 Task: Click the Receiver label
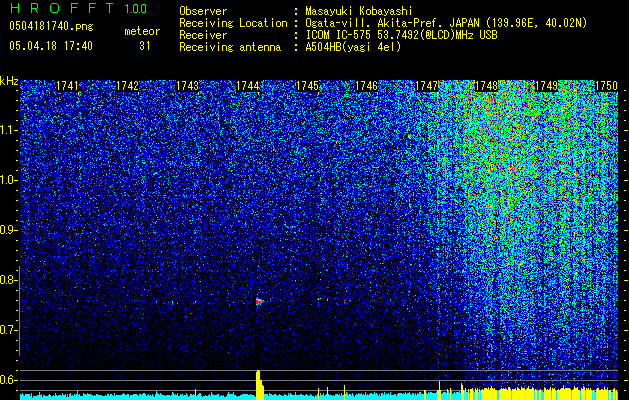(x=203, y=35)
